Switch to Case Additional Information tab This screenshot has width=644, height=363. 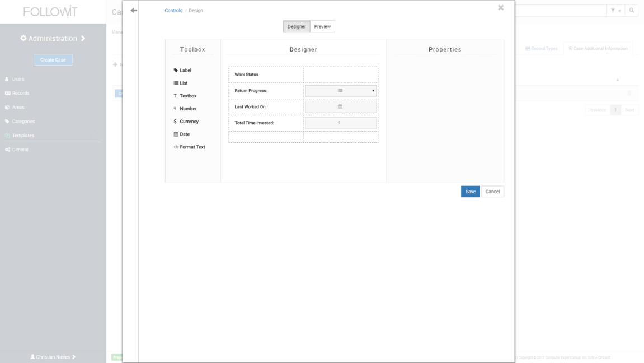click(x=598, y=49)
